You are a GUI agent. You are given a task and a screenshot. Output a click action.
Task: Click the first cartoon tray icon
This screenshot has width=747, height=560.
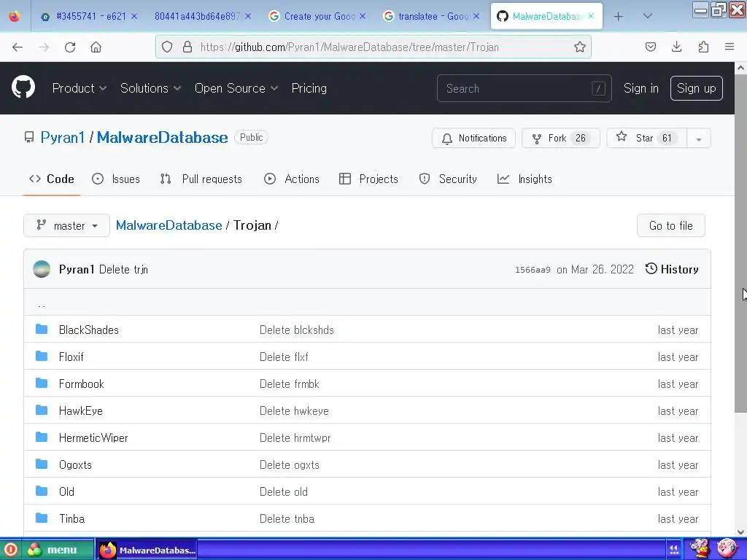pyautogui.click(x=700, y=548)
